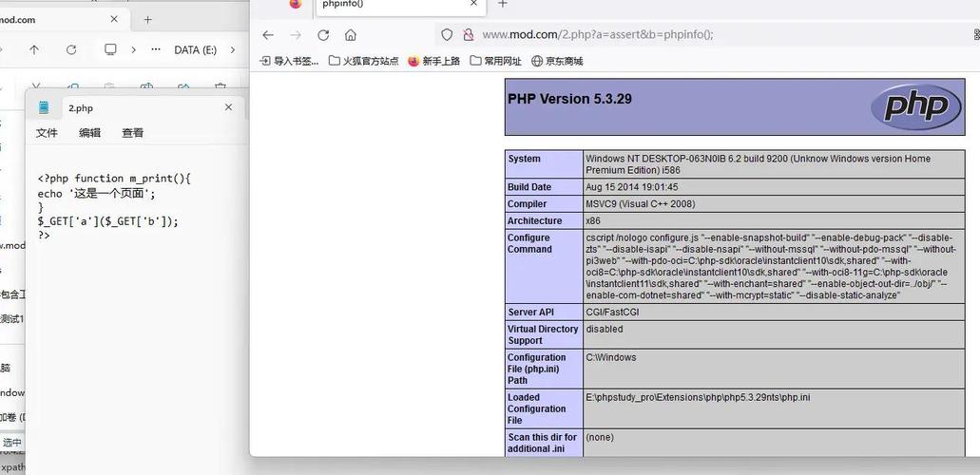Open the 查看 menu in Notepad

pos(132,132)
